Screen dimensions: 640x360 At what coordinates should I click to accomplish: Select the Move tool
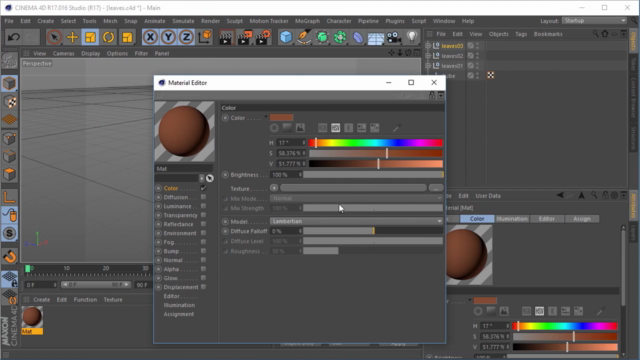(72, 37)
